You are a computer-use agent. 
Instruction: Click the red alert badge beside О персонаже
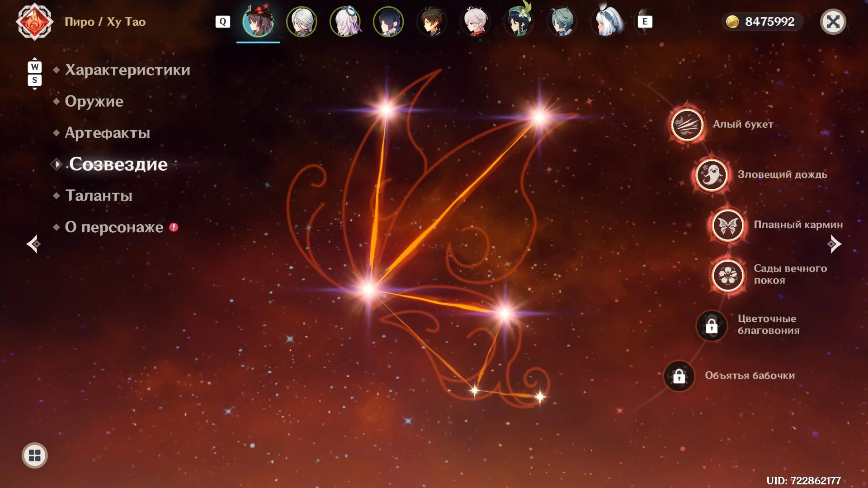click(x=174, y=227)
